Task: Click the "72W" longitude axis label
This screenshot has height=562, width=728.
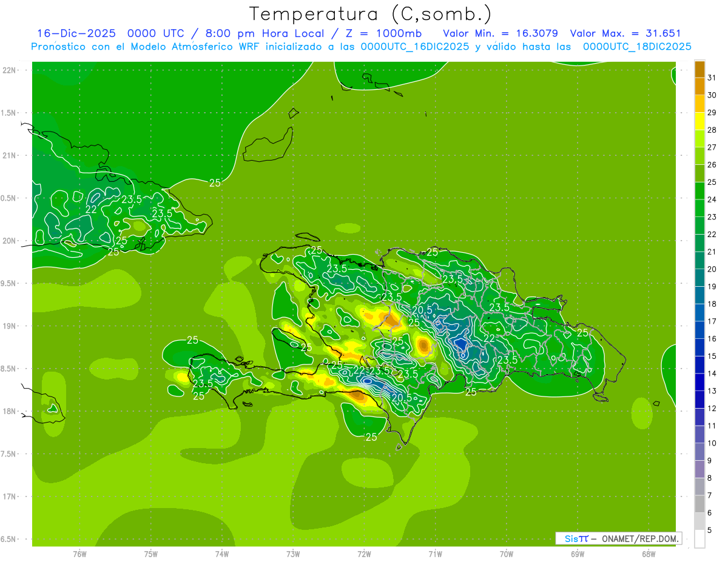Action: (x=364, y=554)
